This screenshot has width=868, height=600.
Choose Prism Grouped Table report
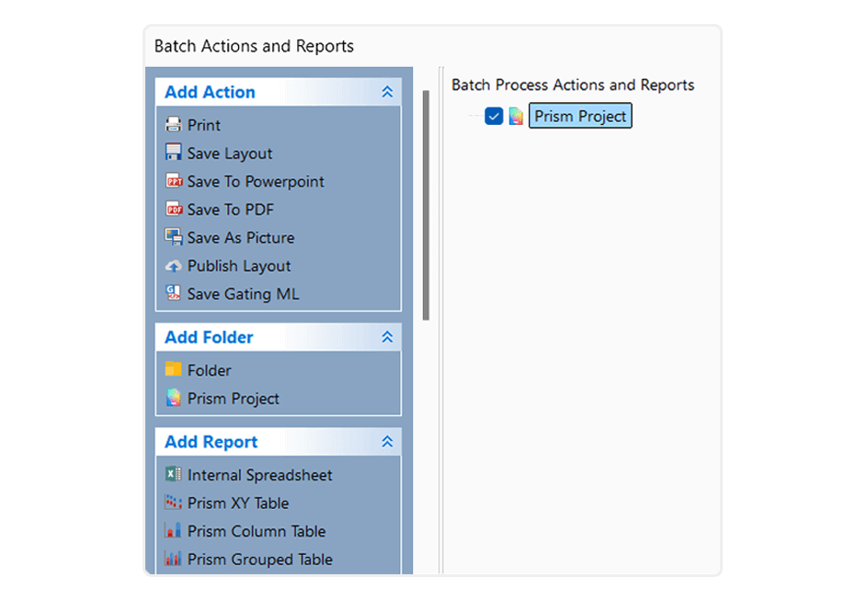pyautogui.click(x=259, y=560)
